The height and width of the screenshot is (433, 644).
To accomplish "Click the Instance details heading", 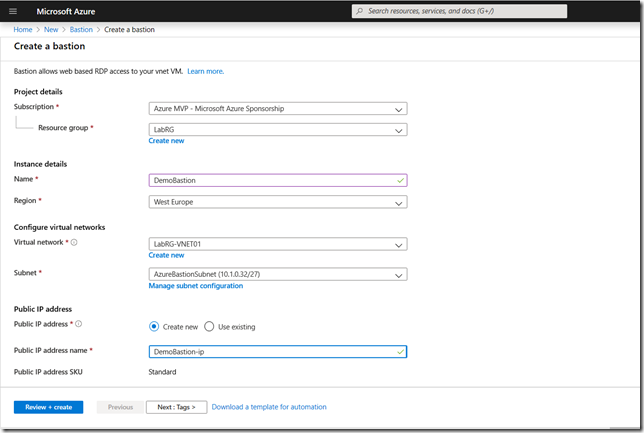I will click(x=40, y=164).
